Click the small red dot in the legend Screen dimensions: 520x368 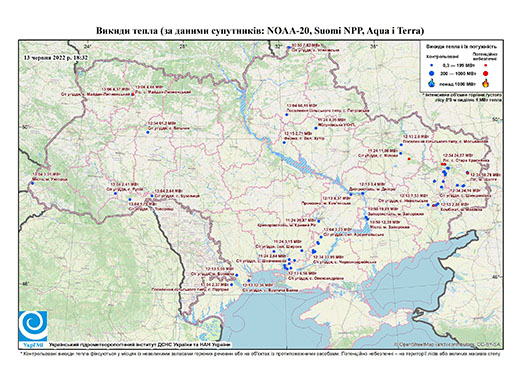(486, 66)
